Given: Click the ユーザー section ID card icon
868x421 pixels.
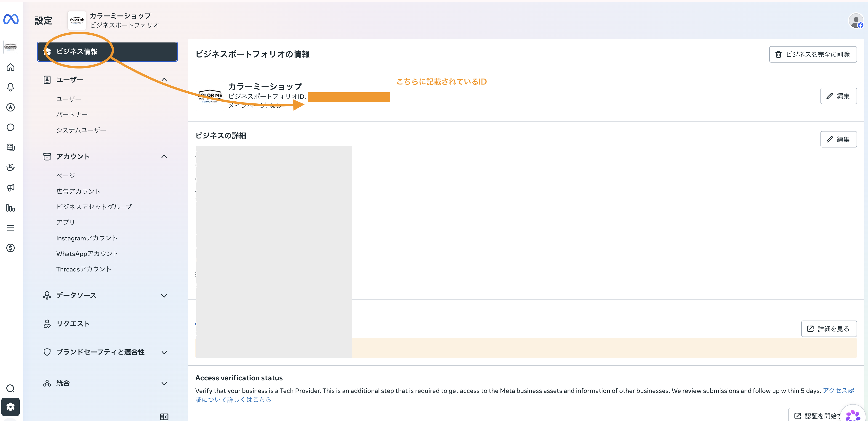Looking at the screenshot, I should click(x=47, y=80).
